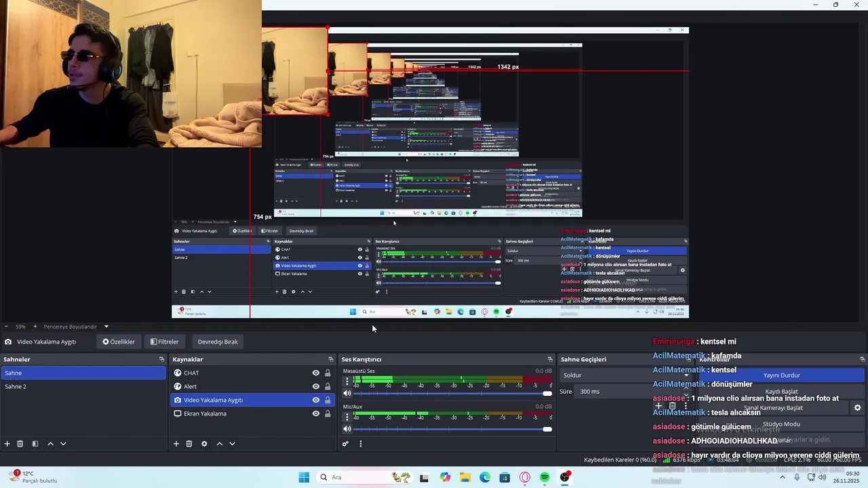868x488 pixels.
Task: Open File Explorer from the taskbar
Action: tap(465, 477)
